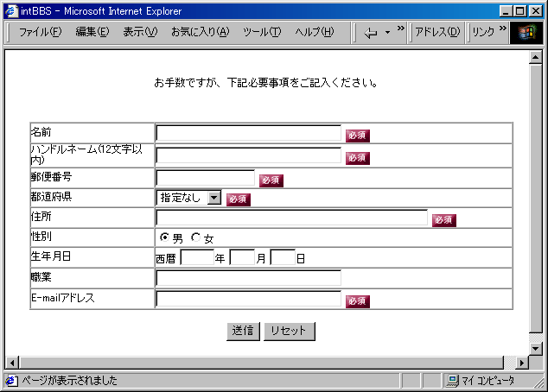Open the ファイル(F) menu

click(x=40, y=32)
